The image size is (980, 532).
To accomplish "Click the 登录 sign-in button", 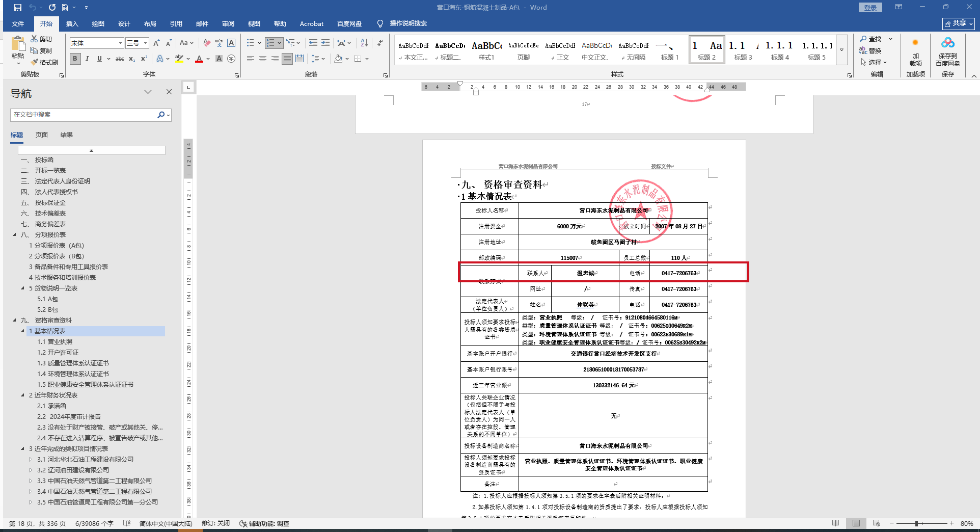I will click(870, 8).
